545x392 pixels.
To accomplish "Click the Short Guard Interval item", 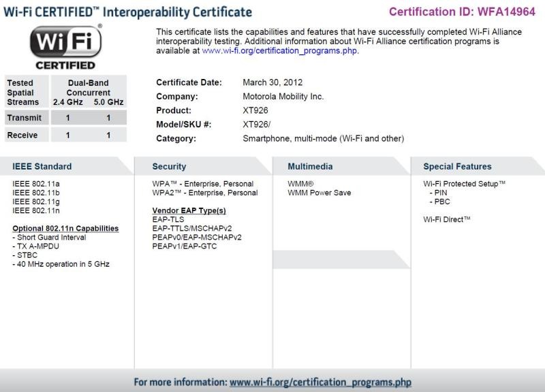I will pos(49,238).
